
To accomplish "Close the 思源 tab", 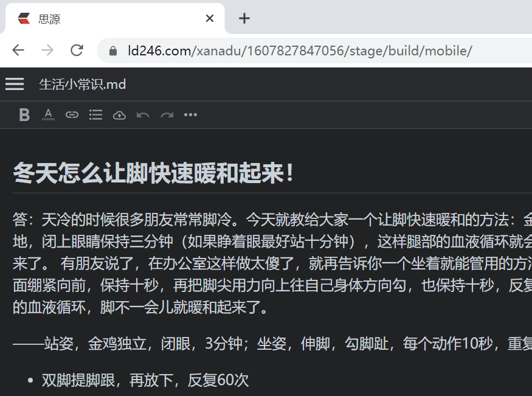I will pos(209,19).
